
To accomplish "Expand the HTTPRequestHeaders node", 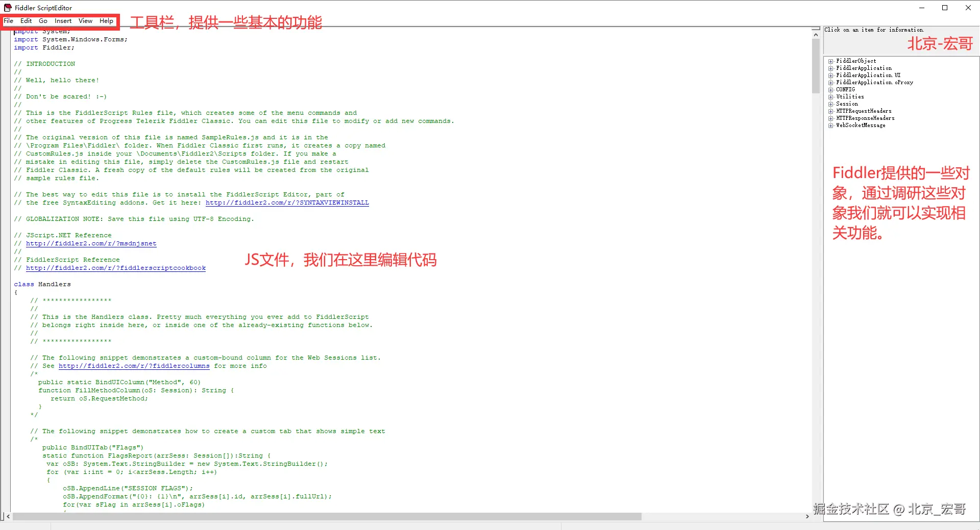I will (831, 111).
